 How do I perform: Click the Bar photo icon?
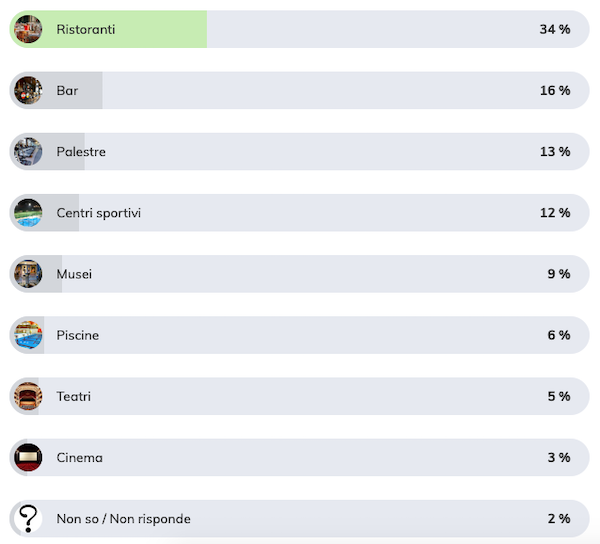pos(28,90)
